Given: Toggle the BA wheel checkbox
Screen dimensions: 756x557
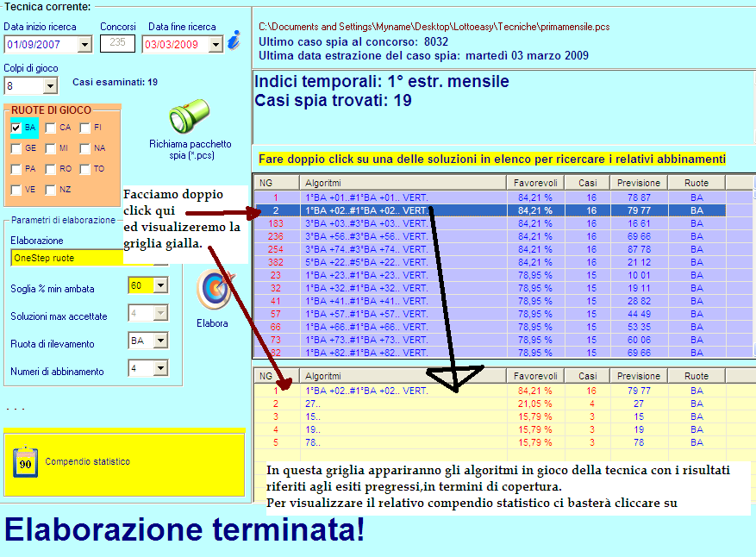Looking at the screenshot, I should [16, 128].
